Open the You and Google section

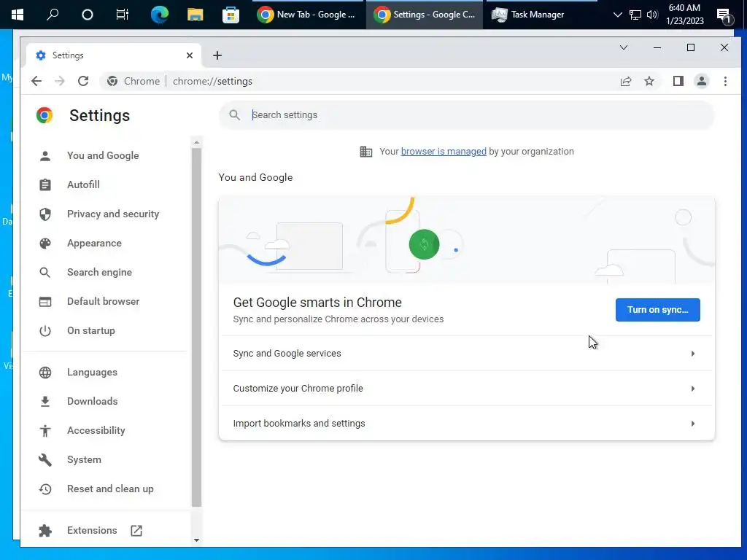click(x=103, y=156)
